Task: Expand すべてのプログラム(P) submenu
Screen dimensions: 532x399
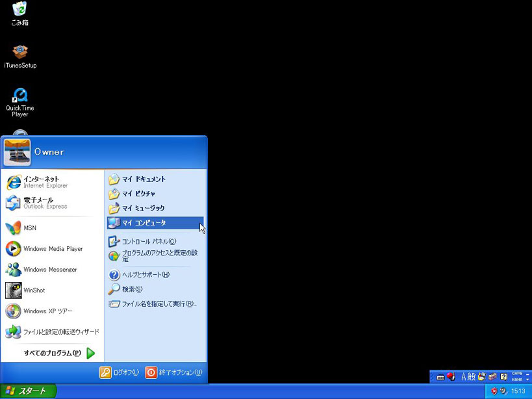Action: [60, 354]
